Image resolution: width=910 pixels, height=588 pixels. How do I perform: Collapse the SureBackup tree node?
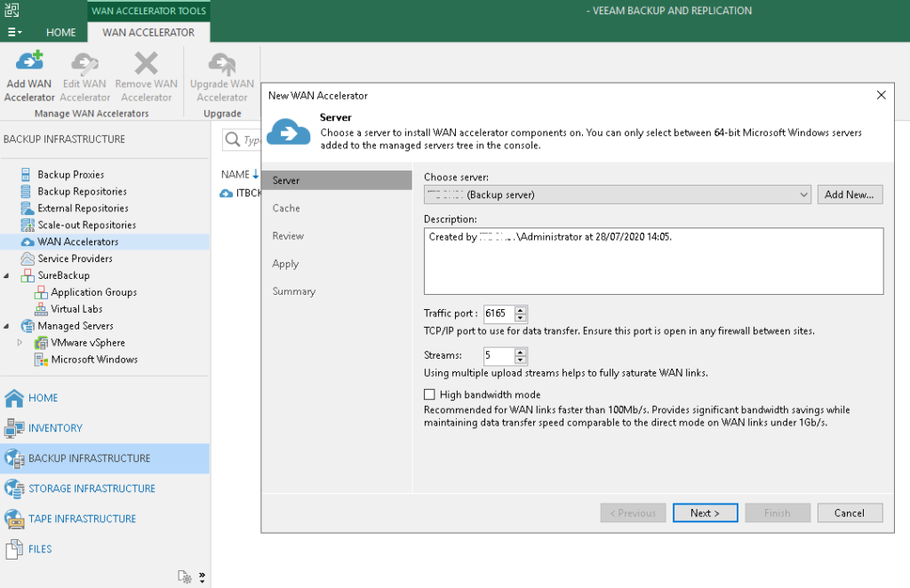8,275
